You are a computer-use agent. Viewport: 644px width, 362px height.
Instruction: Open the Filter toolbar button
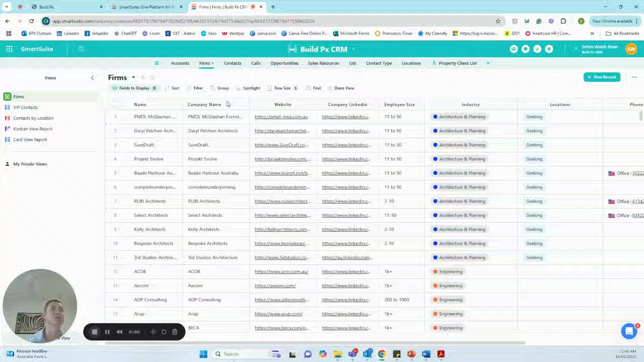(195, 88)
